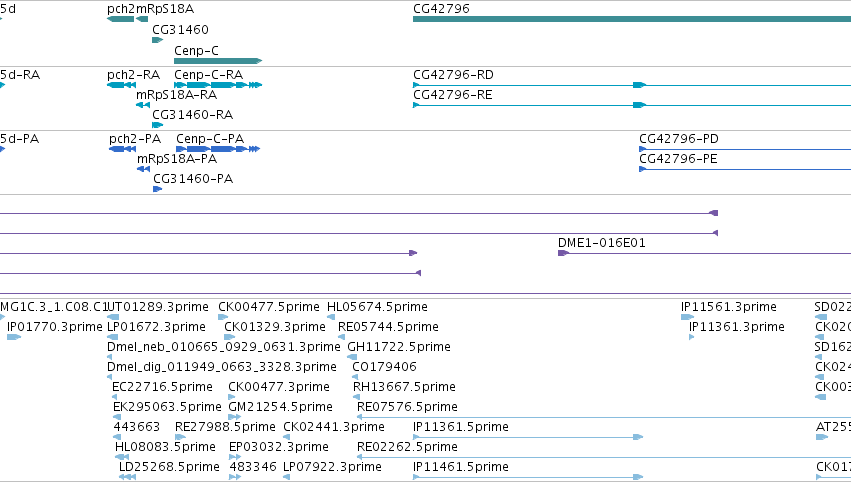The width and height of the screenshot is (851, 482).
Task: Select the pch2-RA transcript glyph
Action: pyautogui.click(x=122, y=85)
